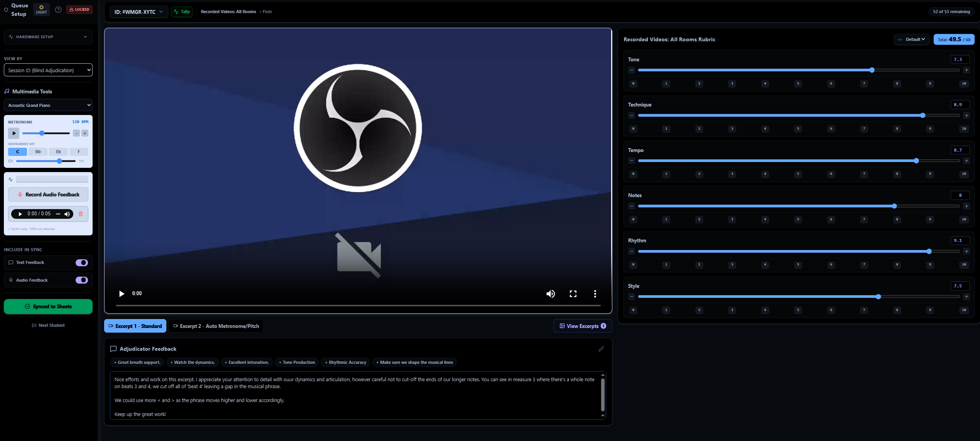Click the video progress bar
980x441 pixels.
tap(358, 305)
